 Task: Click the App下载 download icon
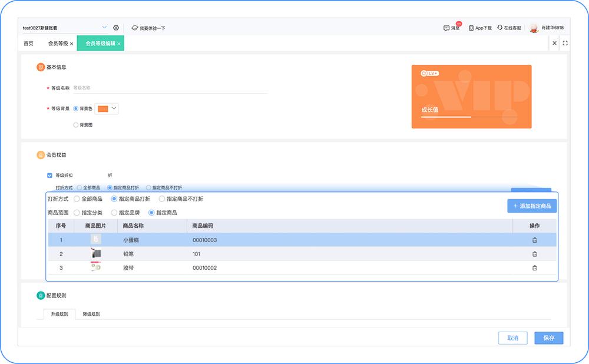[471, 28]
